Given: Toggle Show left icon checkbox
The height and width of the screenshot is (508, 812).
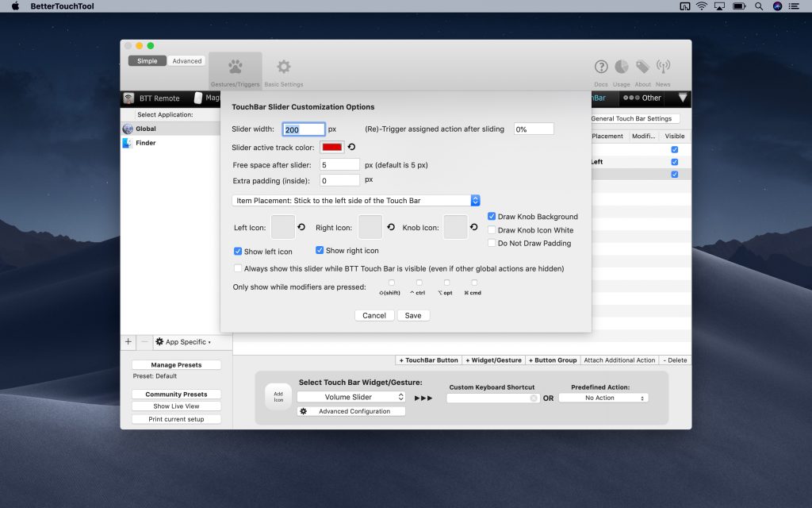Looking at the screenshot, I should (x=238, y=251).
